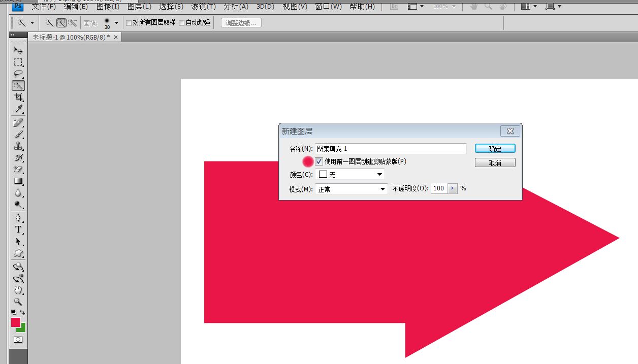Toggle Quick Mask mode
Image resolution: width=638 pixels, height=364 pixels.
click(x=18, y=339)
